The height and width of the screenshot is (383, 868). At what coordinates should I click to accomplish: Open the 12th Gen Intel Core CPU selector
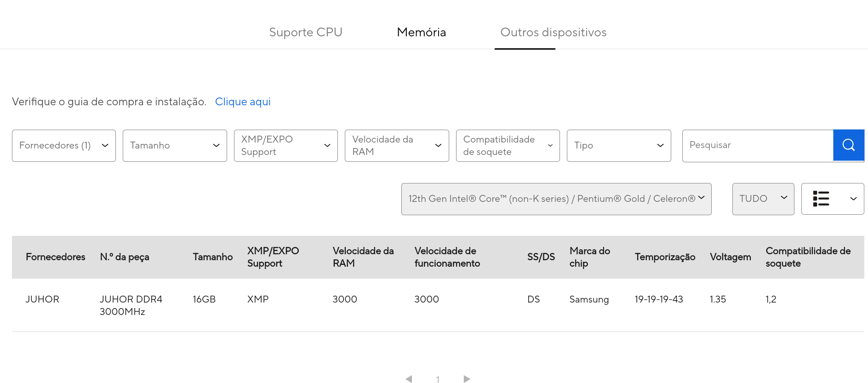click(556, 199)
